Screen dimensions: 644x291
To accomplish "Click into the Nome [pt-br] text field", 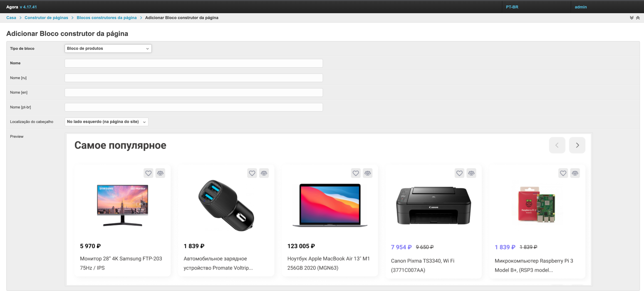I will tap(194, 107).
